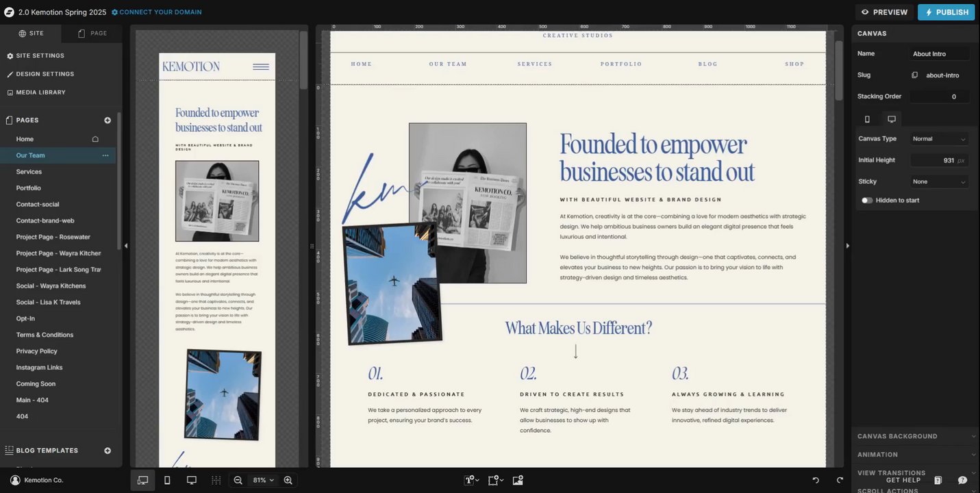Click the mobile canvas vertical scrollbar
This screenshot has width=980, height=493.
[303, 60]
